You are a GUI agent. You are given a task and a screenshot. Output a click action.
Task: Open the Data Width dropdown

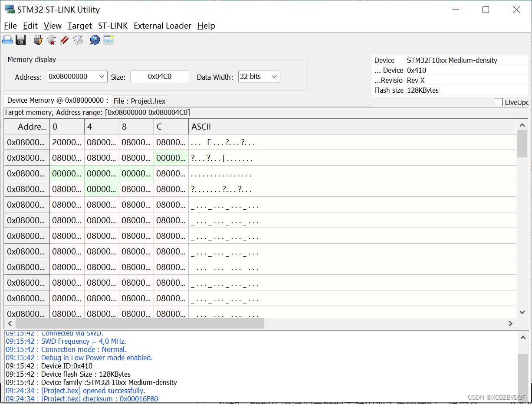tap(275, 76)
